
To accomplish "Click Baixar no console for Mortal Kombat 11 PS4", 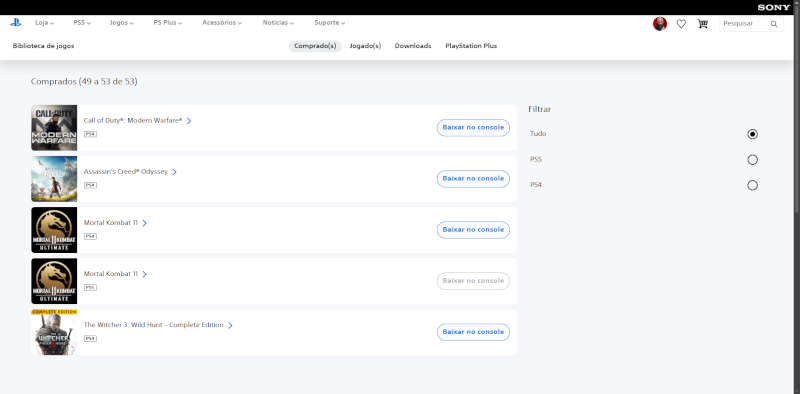I will (473, 230).
